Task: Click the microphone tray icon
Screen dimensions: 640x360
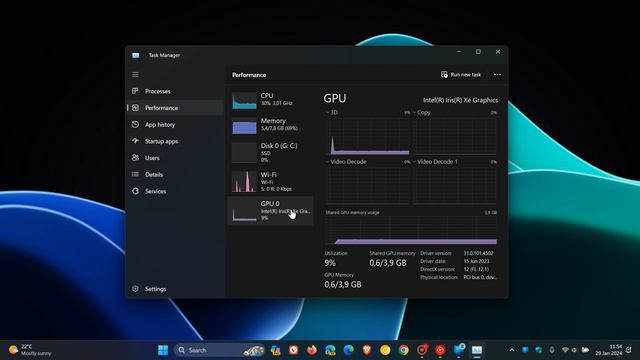Action: point(552,350)
